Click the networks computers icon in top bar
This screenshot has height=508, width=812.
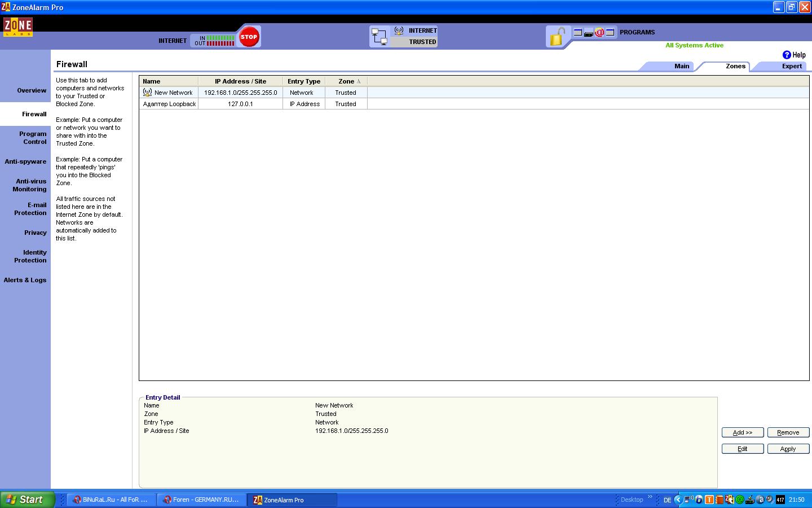379,37
